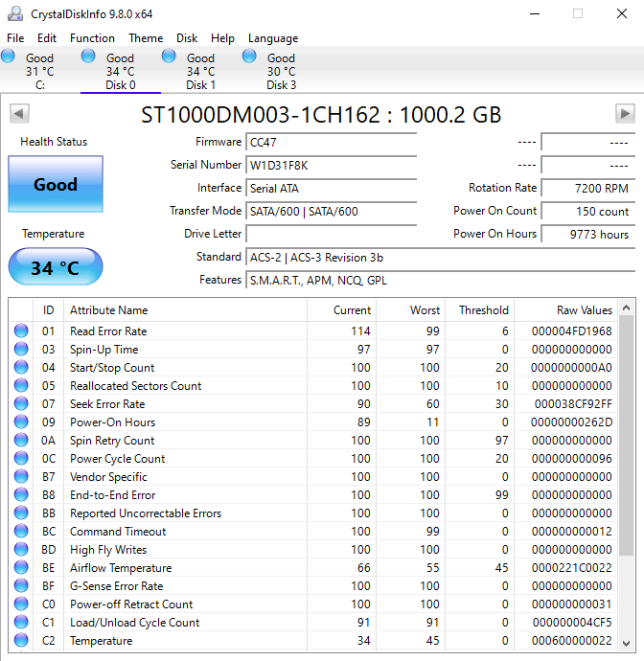Click the Worst column header
This screenshot has height=661, width=644.
tap(411, 310)
